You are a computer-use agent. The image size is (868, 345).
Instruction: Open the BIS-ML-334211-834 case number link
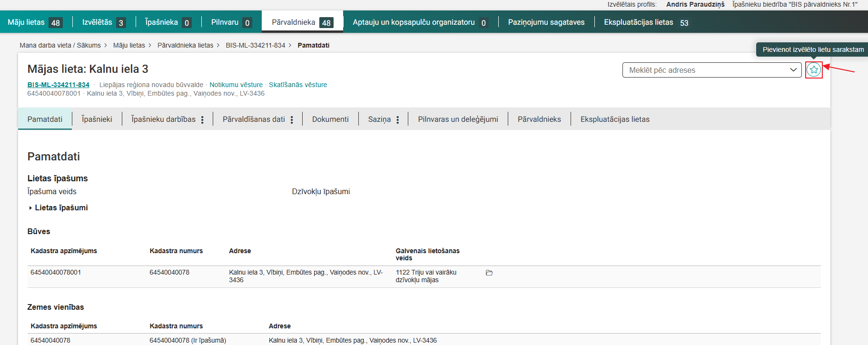pyautogui.click(x=58, y=85)
